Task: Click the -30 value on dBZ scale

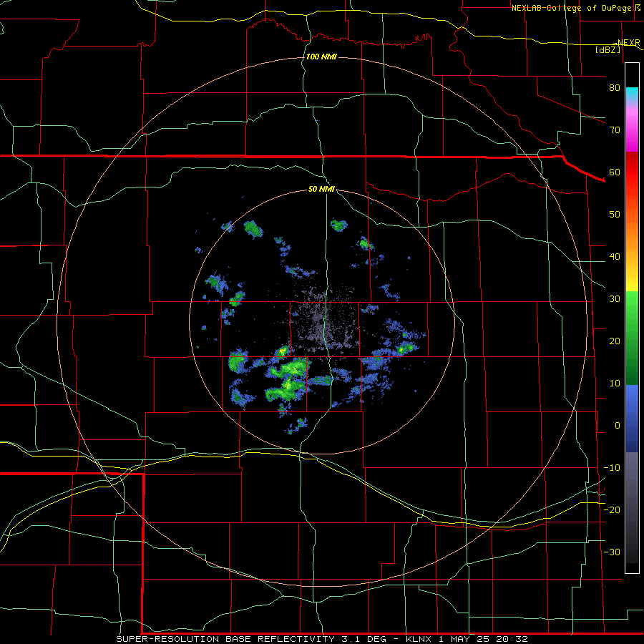Action: point(612,552)
